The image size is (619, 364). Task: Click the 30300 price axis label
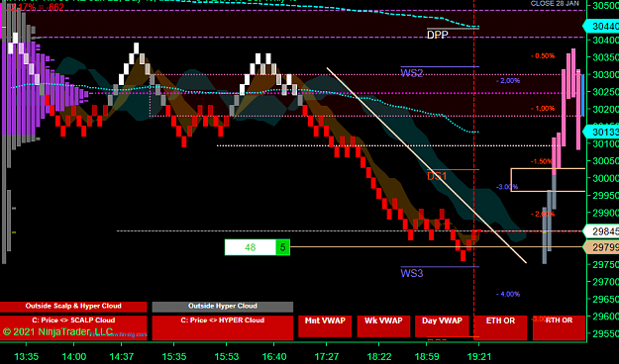coord(605,74)
